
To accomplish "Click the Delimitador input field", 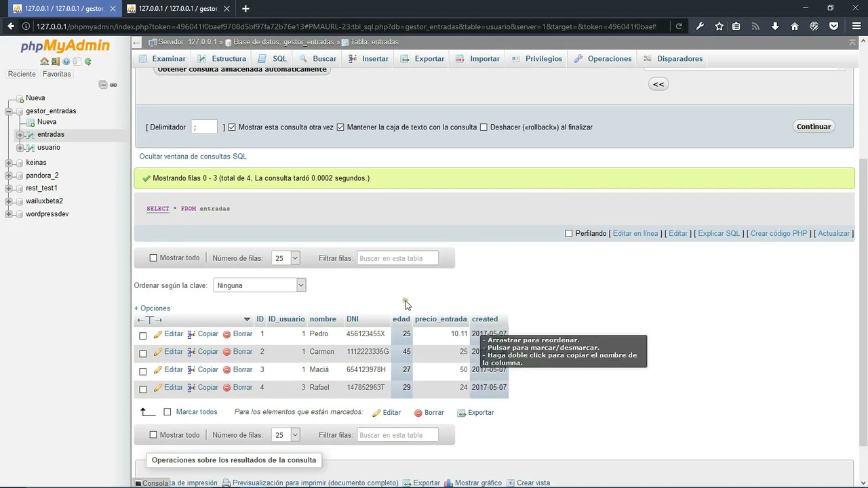I will click(x=204, y=127).
